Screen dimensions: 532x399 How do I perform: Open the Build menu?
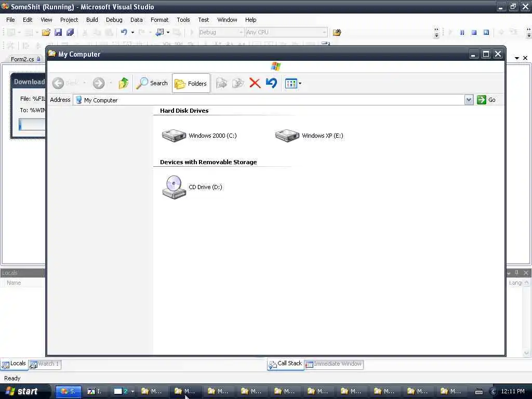tap(92, 20)
